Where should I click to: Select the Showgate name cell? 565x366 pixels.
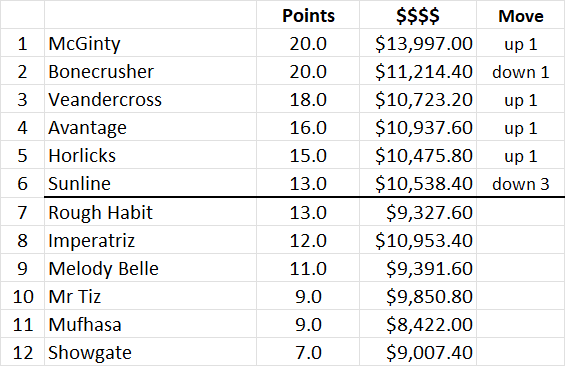[150, 352]
